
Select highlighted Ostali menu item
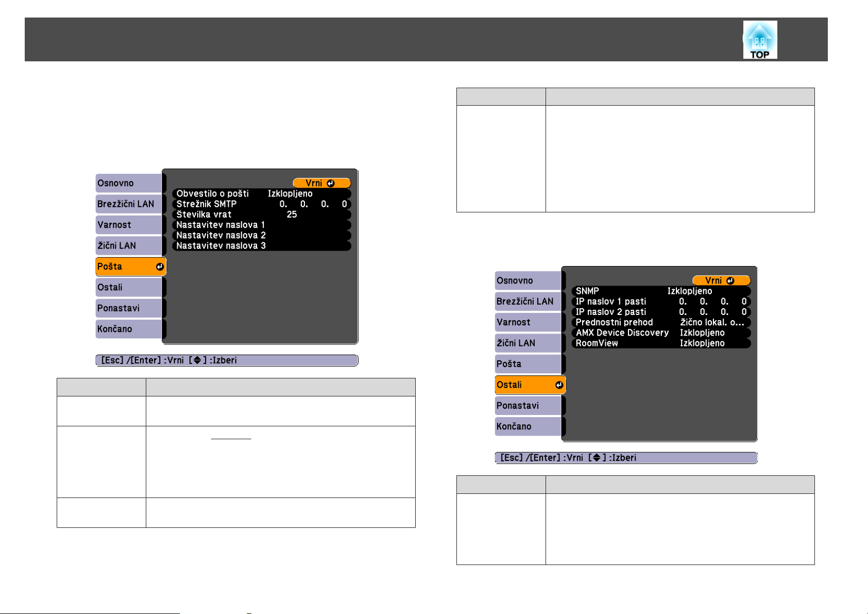tap(530, 385)
